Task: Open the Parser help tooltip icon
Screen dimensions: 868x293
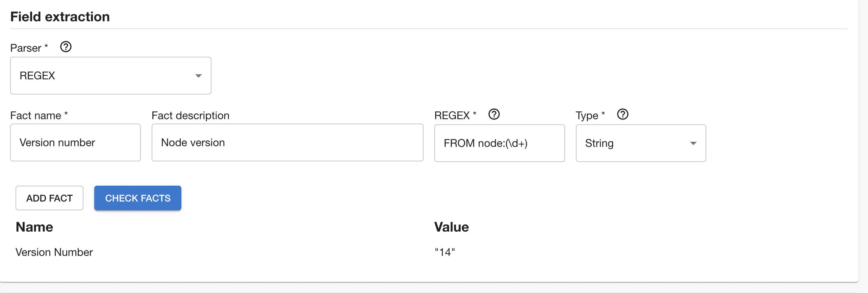Action: click(x=66, y=47)
